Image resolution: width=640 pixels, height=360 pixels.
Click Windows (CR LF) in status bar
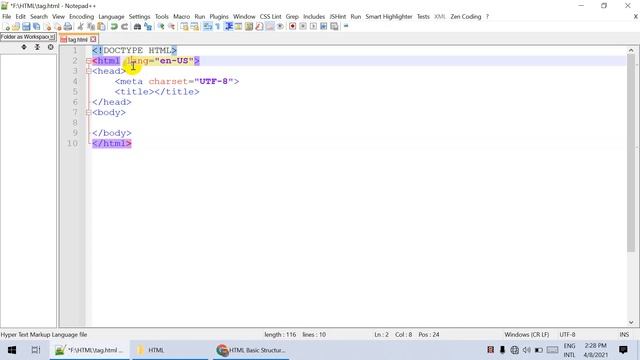pyautogui.click(x=527, y=335)
